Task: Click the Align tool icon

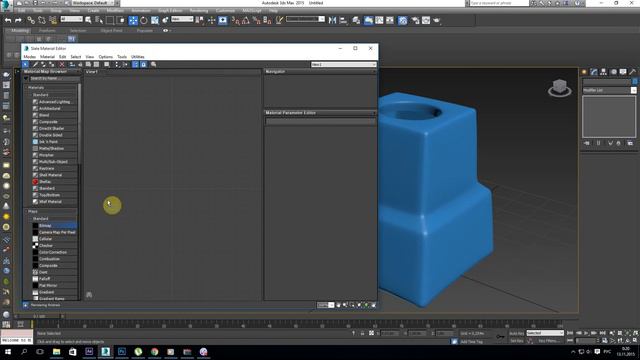Action: tap(343, 20)
